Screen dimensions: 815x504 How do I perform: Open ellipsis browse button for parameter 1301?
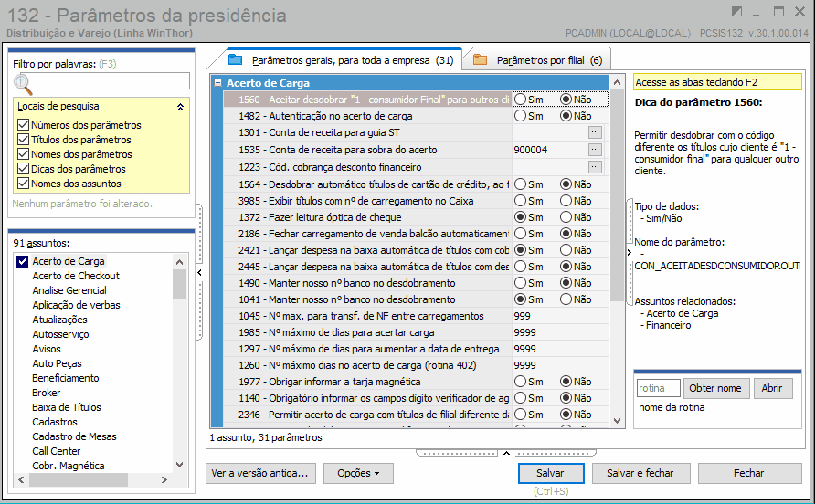click(595, 132)
